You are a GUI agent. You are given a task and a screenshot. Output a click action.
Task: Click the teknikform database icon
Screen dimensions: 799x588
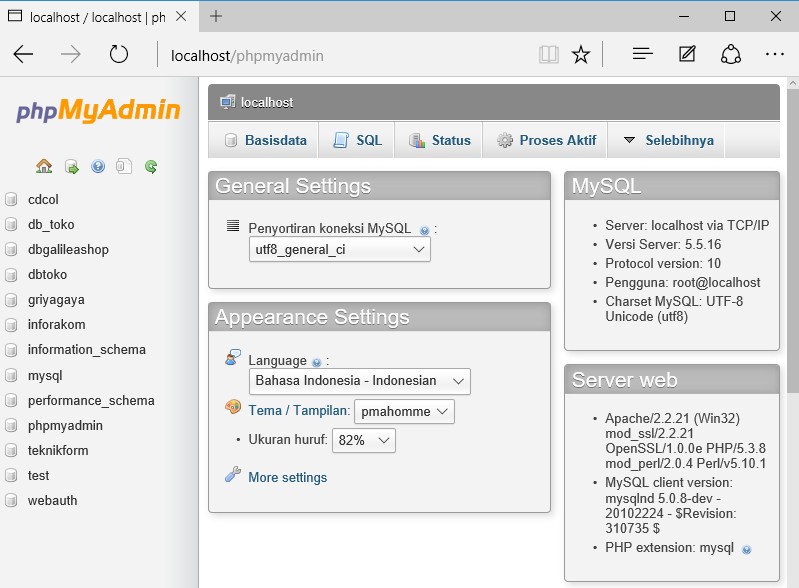11,450
